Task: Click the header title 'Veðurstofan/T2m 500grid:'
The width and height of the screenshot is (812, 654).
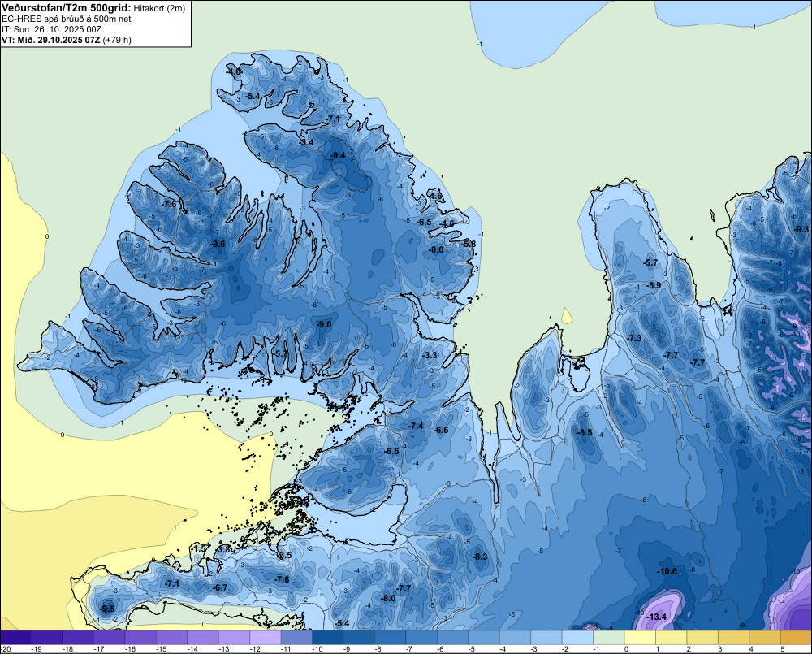Action: point(67,8)
